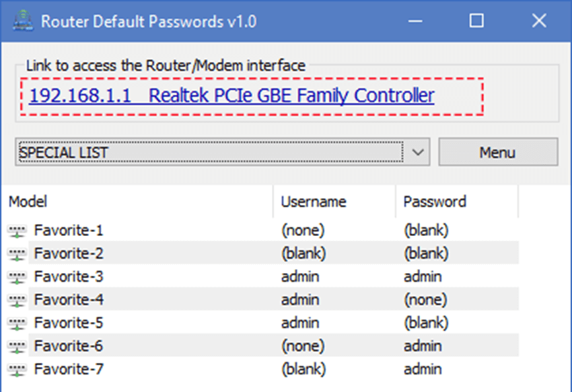Image resolution: width=572 pixels, height=392 pixels.
Task: Select the Favorite-3 row label
Action: [x=69, y=277]
